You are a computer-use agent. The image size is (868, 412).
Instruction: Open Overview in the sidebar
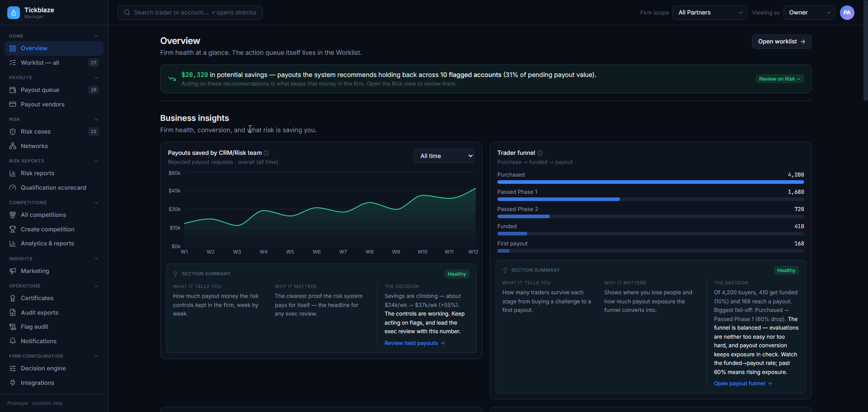[54, 48]
